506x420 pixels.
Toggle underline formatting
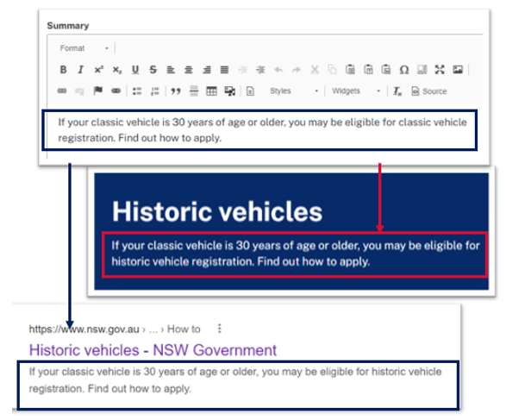pyautogui.click(x=135, y=69)
